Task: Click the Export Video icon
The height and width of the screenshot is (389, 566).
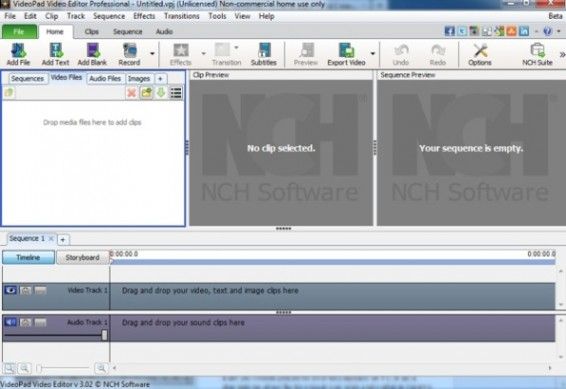Action: (x=346, y=54)
